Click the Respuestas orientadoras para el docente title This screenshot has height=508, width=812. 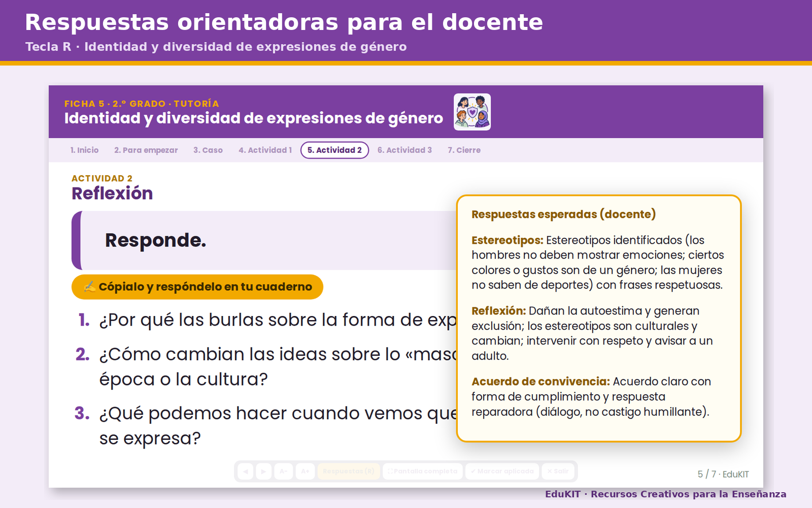click(x=284, y=22)
